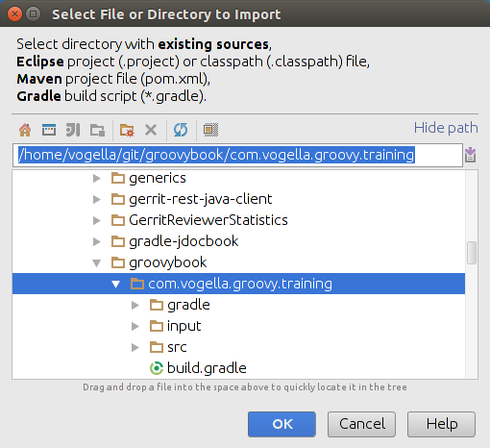
Task: Expand the GerritReviewerStatistics folder
Action: click(x=97, y=220)
